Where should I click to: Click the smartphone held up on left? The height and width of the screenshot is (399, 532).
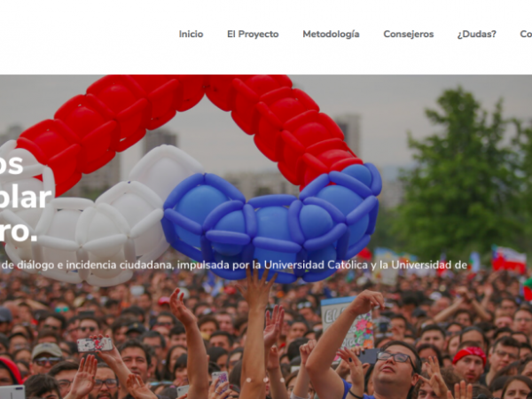[x=95, y=344]
